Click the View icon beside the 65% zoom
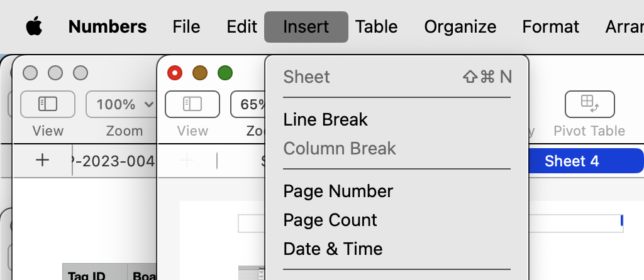The height and width of the screenshot is (280, 644). pos(192,104)
